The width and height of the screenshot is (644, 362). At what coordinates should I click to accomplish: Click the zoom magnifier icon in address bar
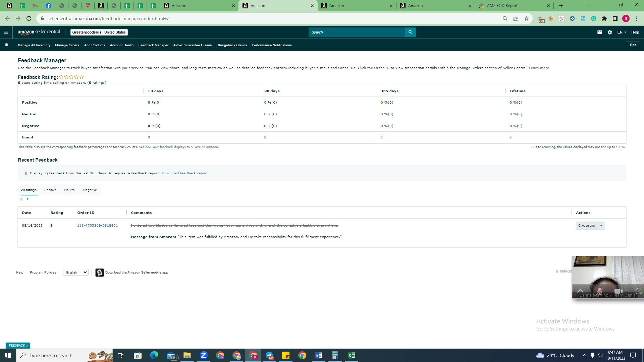505,18
